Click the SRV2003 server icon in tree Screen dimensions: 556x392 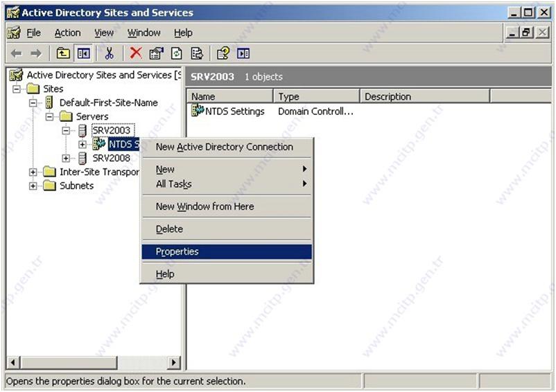click(82, 130)
